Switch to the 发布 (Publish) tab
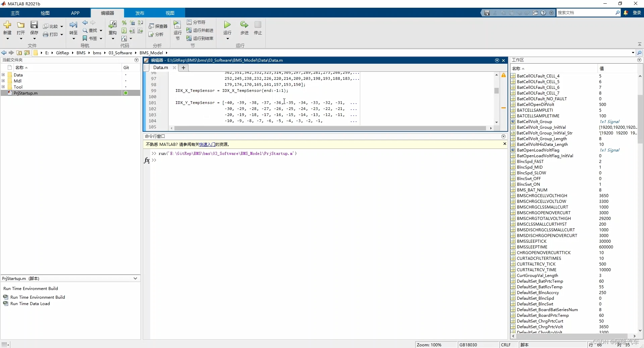 point(140,13)
